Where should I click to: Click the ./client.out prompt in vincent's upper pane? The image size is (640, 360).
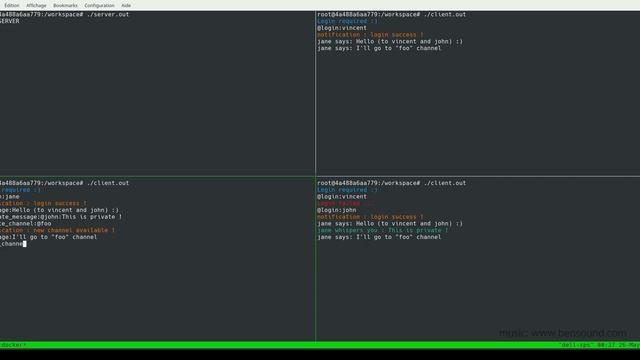tap(391, 14)
